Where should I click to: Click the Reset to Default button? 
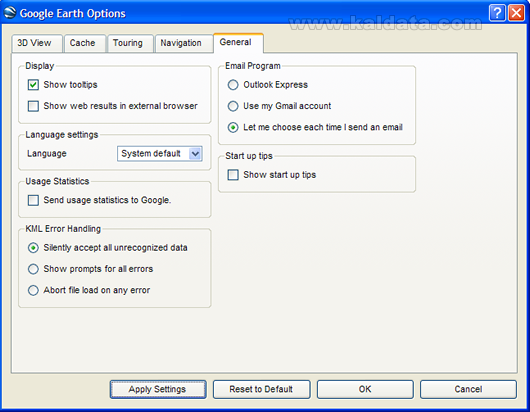tap(261, 389)
